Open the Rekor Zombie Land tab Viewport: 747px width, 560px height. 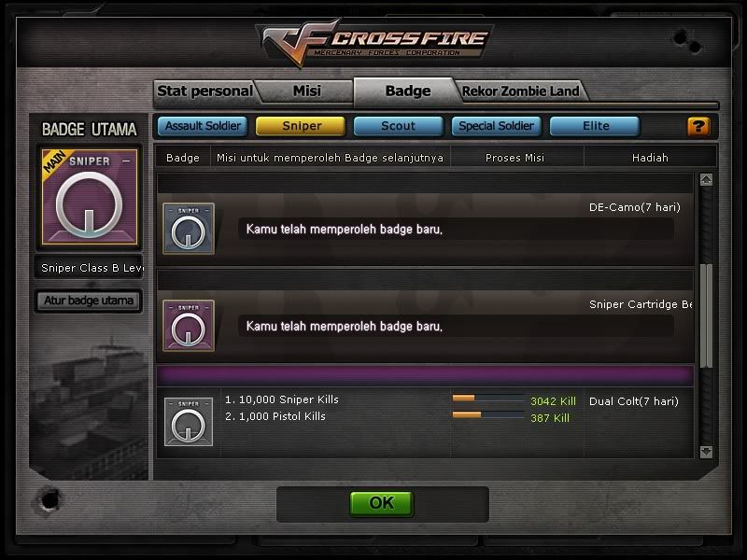click(520, 91)
